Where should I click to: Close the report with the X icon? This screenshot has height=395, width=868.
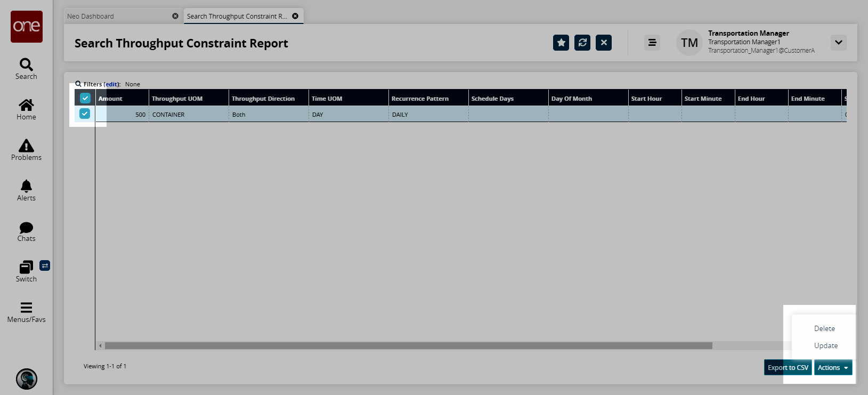[x=604, y=43]
